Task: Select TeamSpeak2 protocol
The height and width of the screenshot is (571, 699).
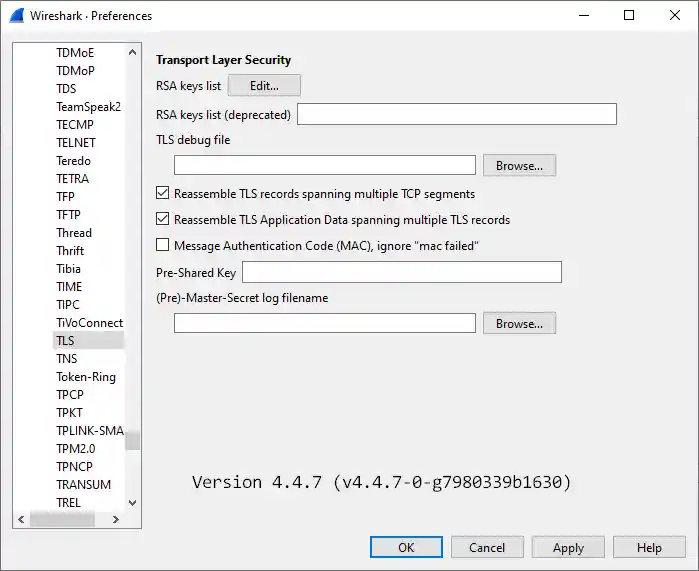Action: pos(88,107)
